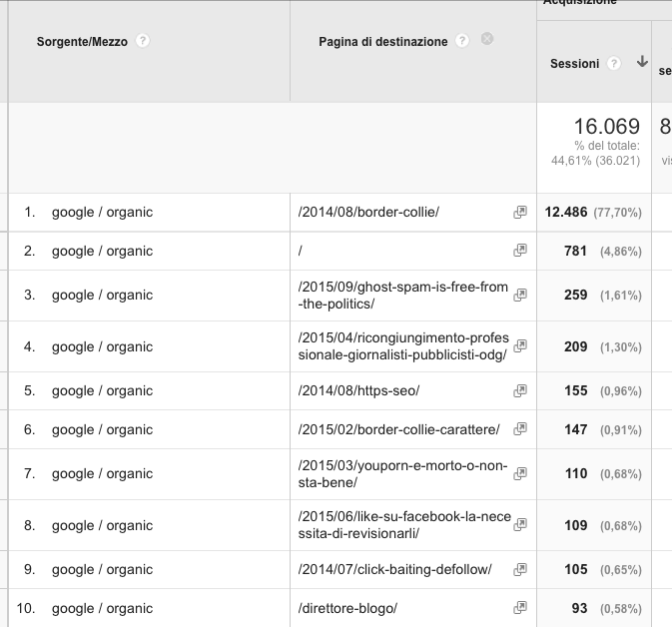The height and width of the screenshot is (627, 672).
Task: Open google / organic link in row 3
Action: click(x=102, y=295)
